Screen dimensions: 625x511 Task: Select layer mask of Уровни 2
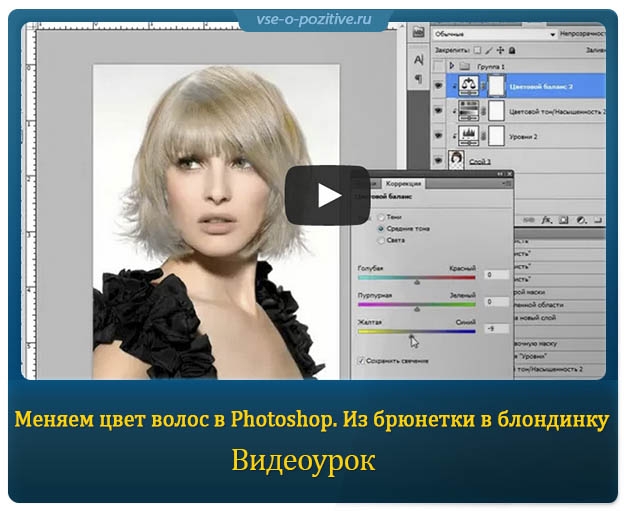[x=496, y=136]
